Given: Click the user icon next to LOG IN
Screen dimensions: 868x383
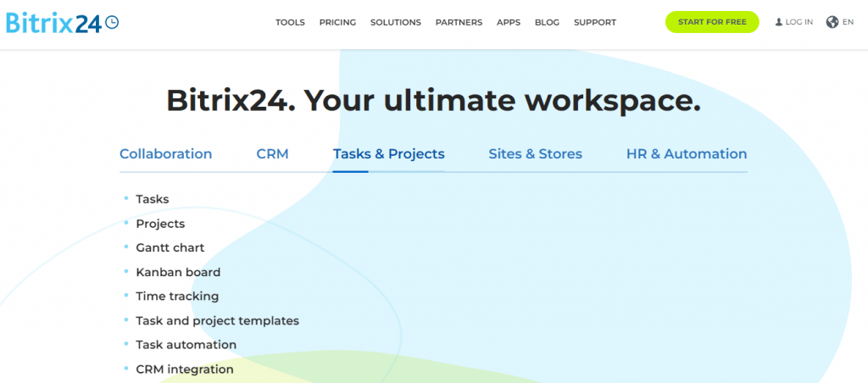Looking at the screenshot, I should (x=778, y=22).
